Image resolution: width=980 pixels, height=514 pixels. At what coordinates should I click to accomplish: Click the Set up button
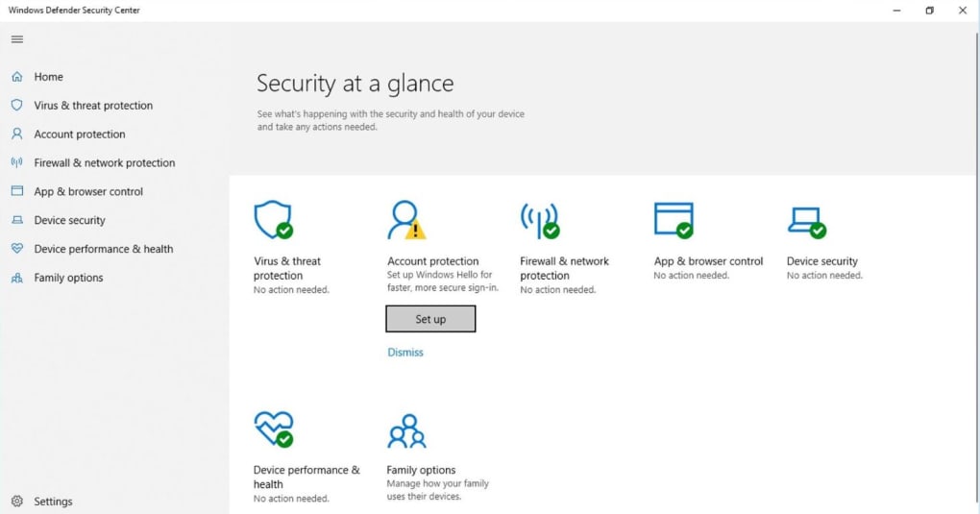(430, 319)
